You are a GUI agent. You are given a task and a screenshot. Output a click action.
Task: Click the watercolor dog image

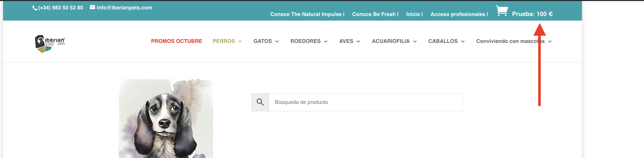point(166,118)
